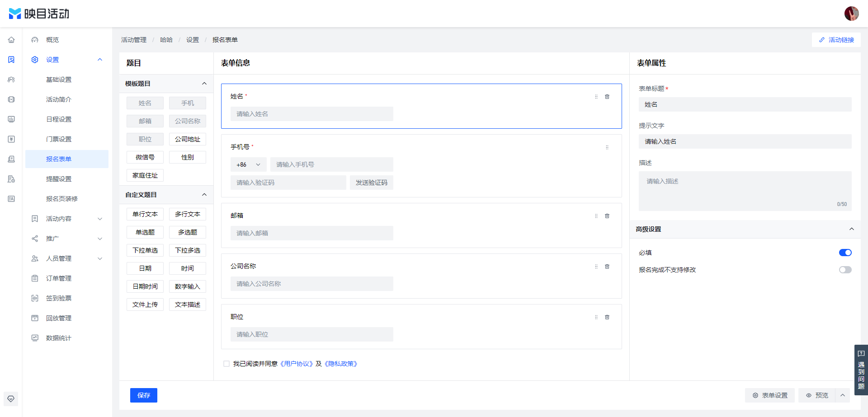Click the 提示文字 input field
Screen dimensions: 868x417
pos(745,141)
